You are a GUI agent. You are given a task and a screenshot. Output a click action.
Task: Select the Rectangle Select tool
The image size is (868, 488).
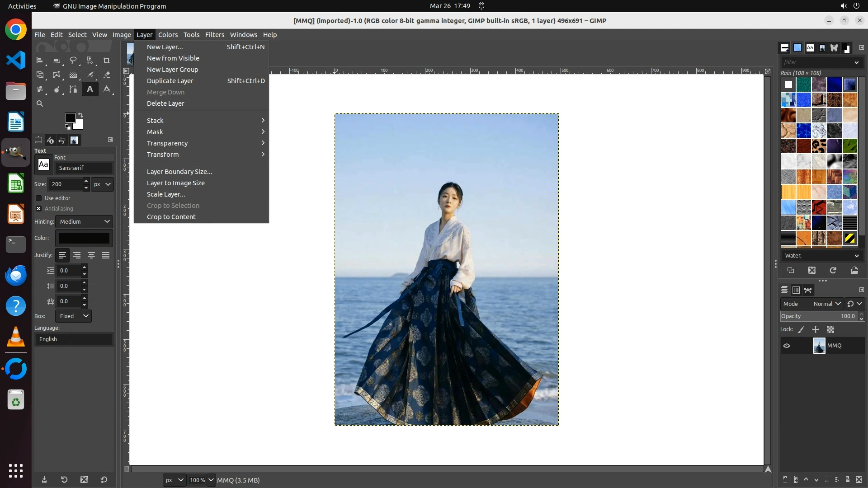(57, 60)
